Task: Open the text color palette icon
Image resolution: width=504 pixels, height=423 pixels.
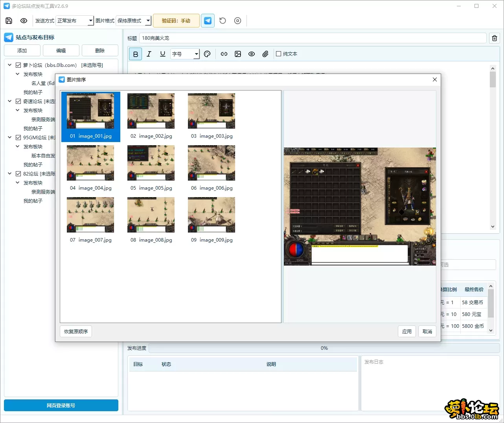Action: [207, 54]
